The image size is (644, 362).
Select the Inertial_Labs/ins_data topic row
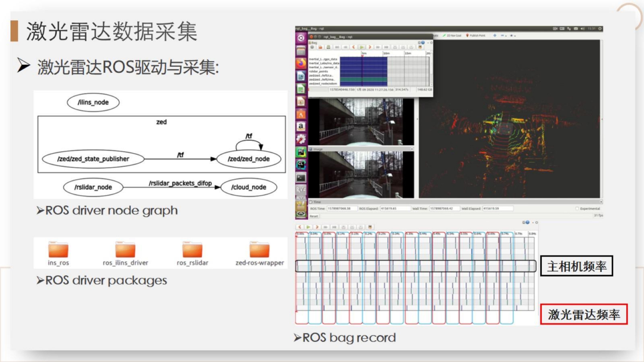coord(324,63)
